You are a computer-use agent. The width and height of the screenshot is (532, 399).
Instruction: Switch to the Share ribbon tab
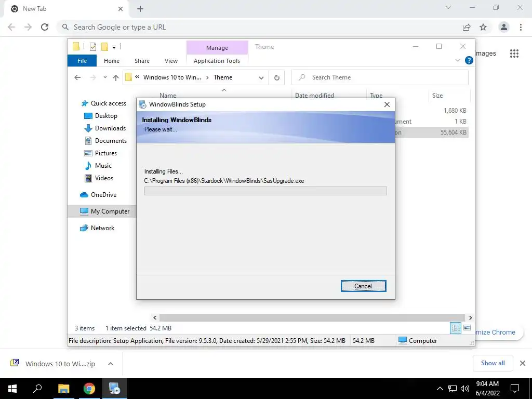142,61
